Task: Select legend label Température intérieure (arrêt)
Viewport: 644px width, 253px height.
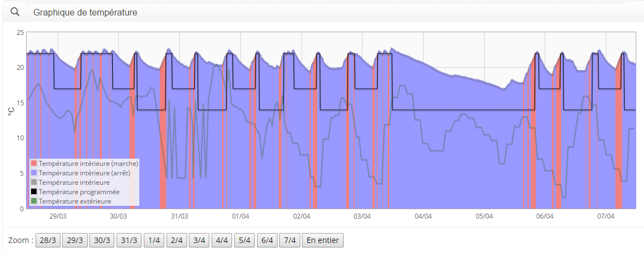Action: [x=84, y=173]
